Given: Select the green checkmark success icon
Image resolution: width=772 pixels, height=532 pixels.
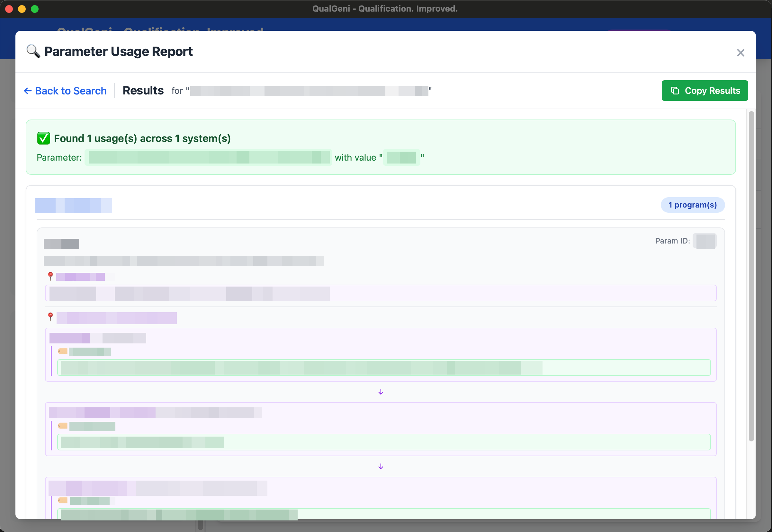Looking at the screenshot, I should coord(43,138).
